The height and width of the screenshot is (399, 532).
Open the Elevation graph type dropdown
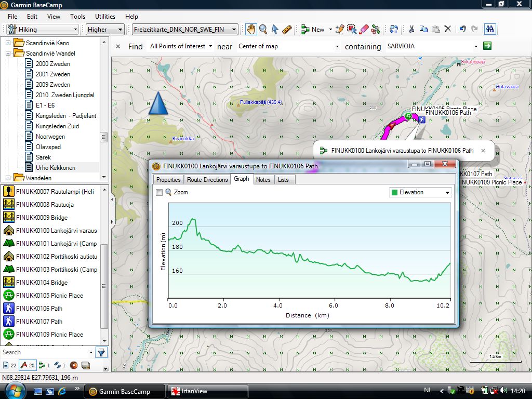(420, 192)
